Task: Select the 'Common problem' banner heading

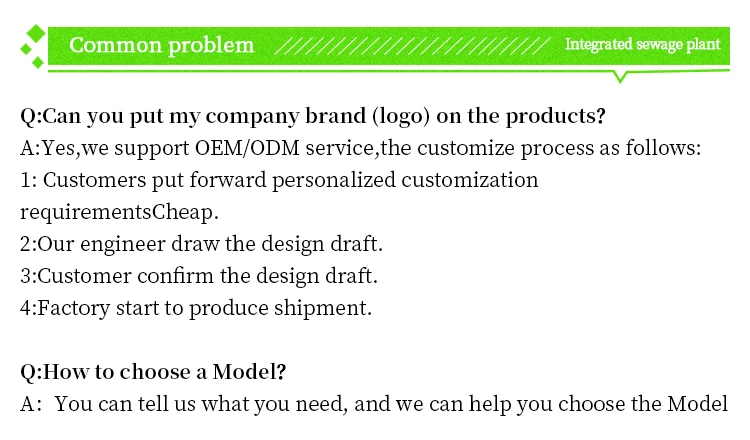Action: click(x=161, y=45)
